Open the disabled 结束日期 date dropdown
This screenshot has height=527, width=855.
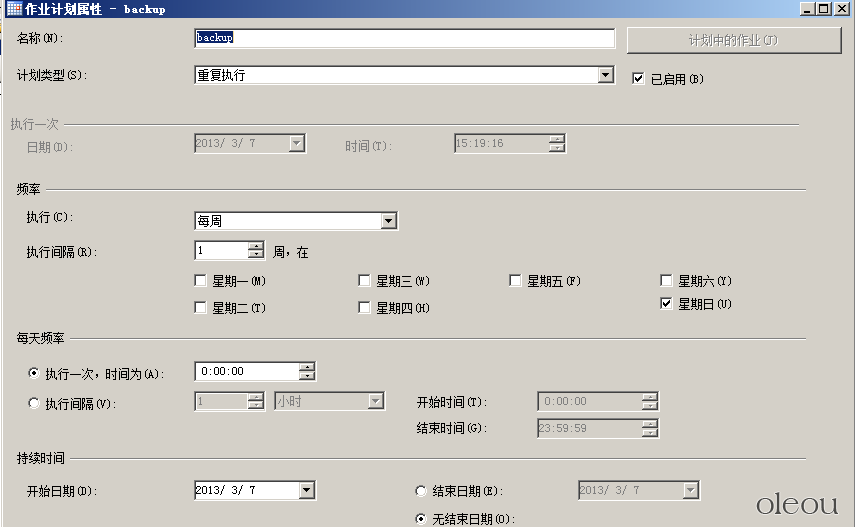click(x=690, y=490)
